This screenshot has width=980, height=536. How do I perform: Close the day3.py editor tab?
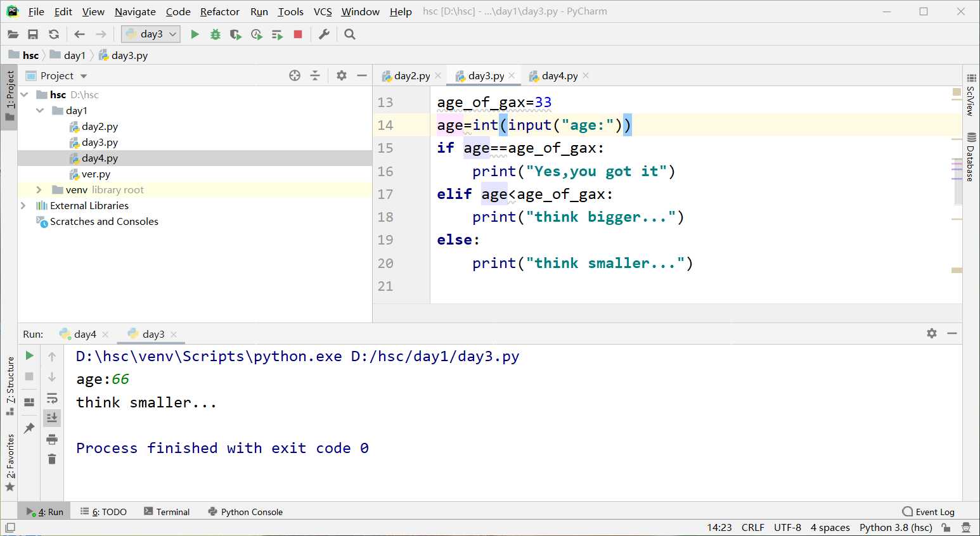tap(512, 75)
